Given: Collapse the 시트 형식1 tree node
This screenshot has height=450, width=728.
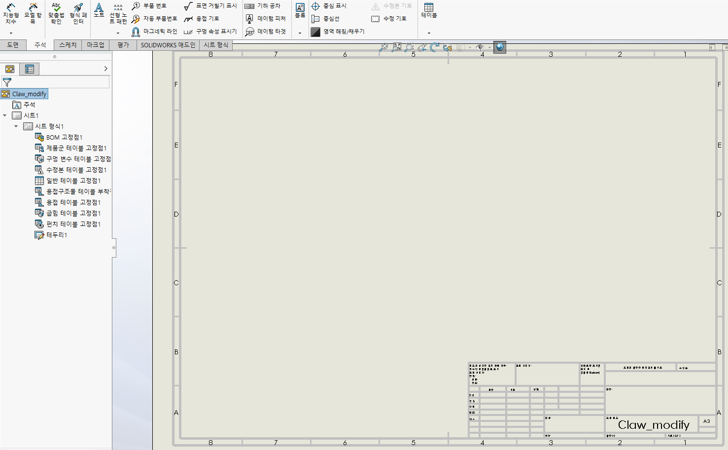Looking at the screenshot, I should coord(16,126).
